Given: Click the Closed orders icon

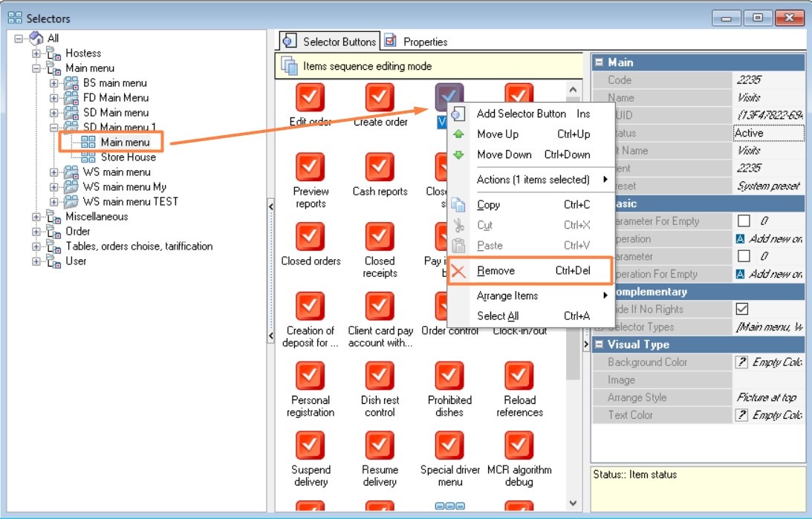Looking at the screenshot, I should pyautogui.click(x=310, y=237).
